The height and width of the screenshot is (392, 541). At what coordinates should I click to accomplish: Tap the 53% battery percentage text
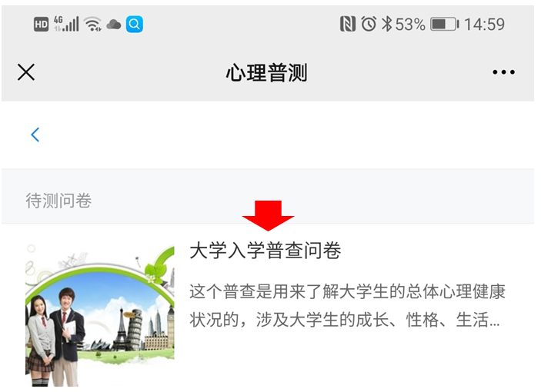point(410,25)
